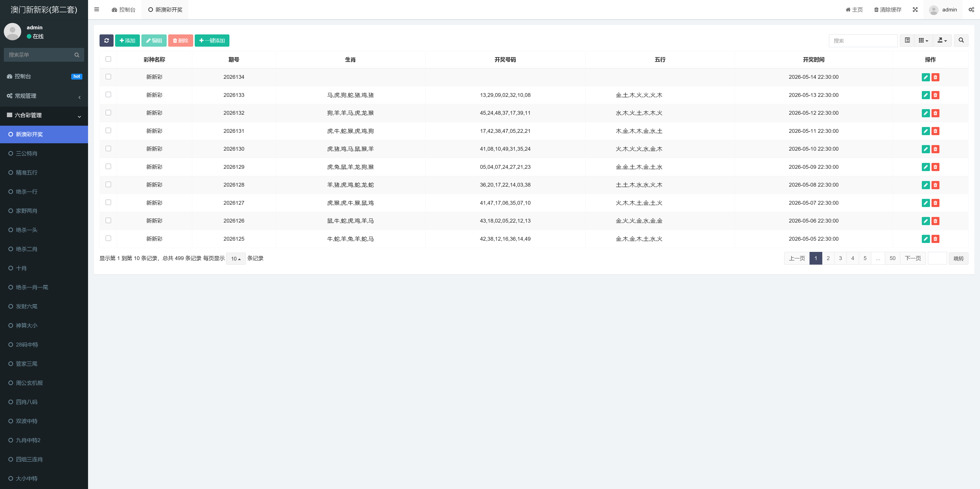Delete the row for period 2026131
Screen dimensions: 980x489
point(935,131)
